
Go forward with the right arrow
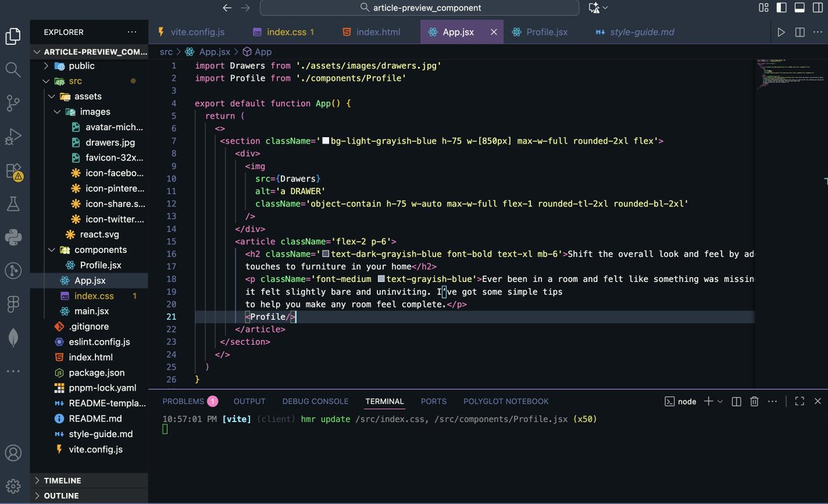click(x=245, y=8)
